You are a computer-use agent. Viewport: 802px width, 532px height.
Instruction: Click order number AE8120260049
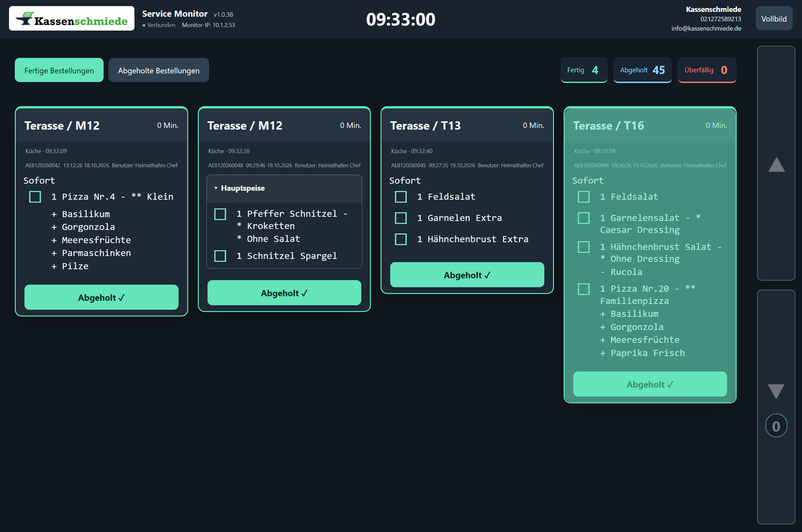591,166
